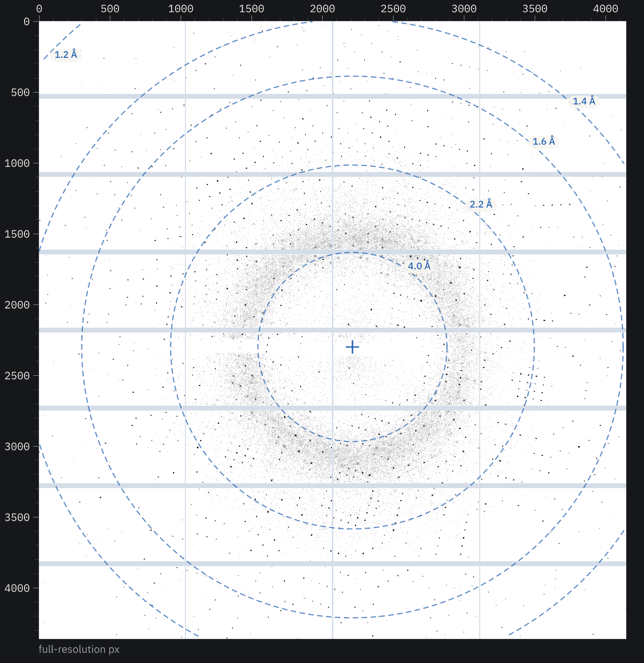Click the 500 tick label on the left axis
The width and height of the screenshot is (644, 663).
coord(20,93)
